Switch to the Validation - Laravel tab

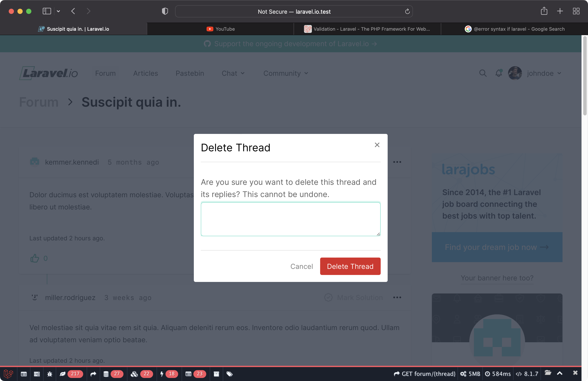(367, 29)
